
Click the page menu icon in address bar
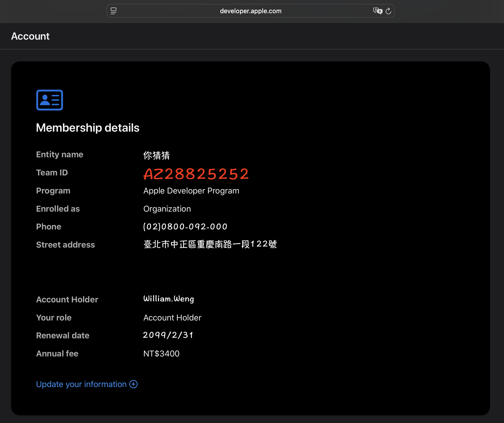click(x=113, y=11)
